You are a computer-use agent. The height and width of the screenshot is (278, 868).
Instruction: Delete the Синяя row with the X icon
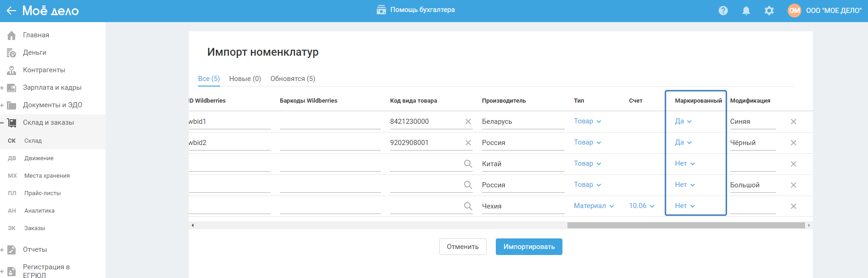[794, 122]
